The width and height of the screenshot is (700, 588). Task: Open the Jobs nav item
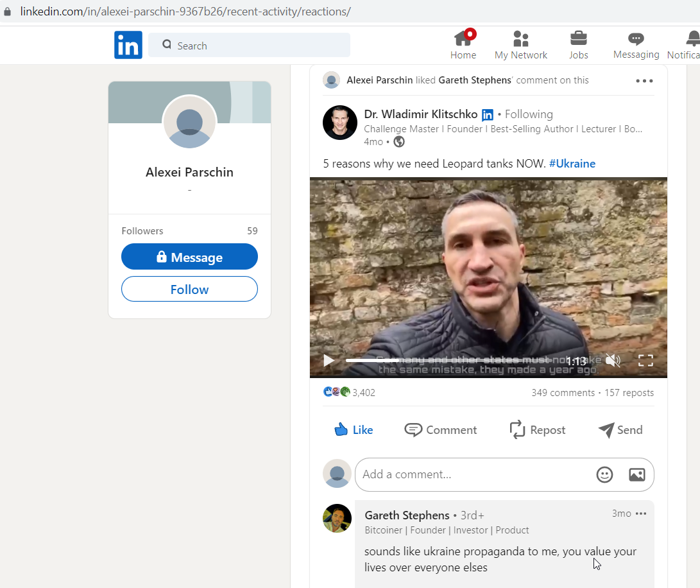click(579, 45)
